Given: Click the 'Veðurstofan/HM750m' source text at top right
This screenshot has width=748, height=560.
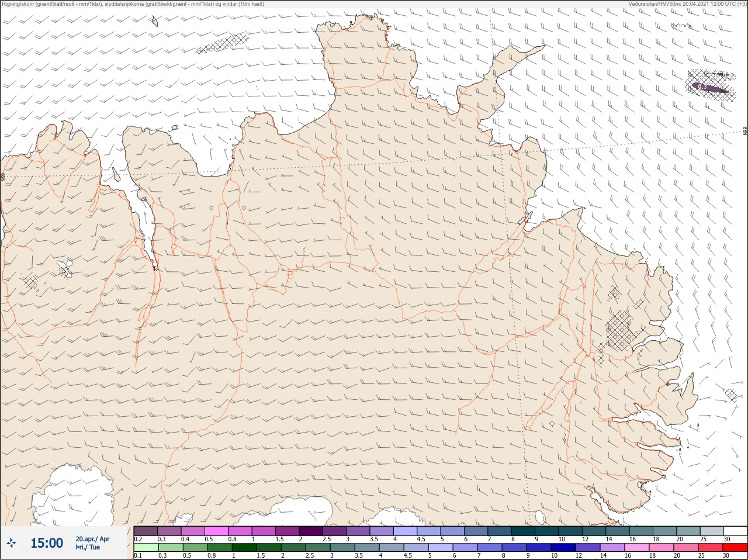Looking at the screenshot, I should click(x=687, y=4).
